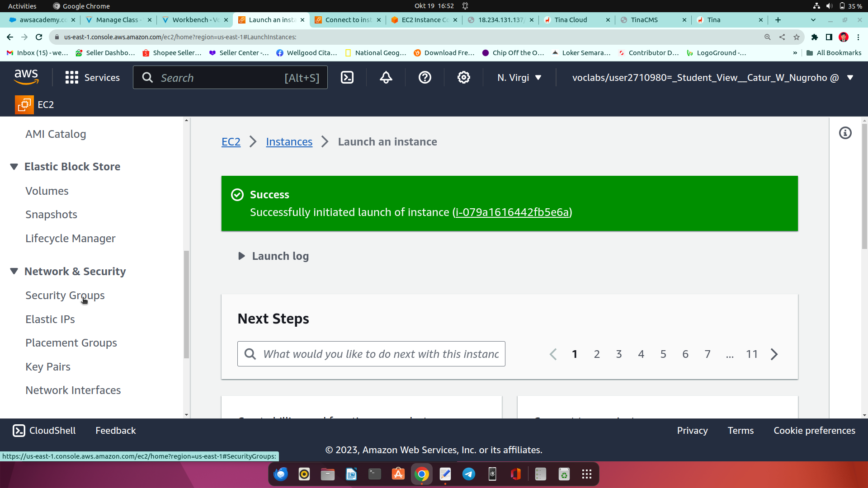Click the AWS logo home icon
868x488 pixels.
[x=26, y=77]
